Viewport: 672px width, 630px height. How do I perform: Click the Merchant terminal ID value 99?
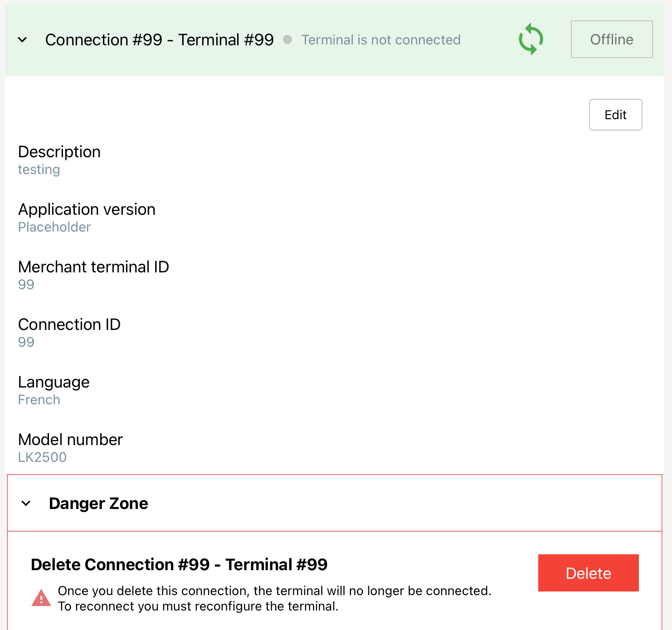click(26, 285)
